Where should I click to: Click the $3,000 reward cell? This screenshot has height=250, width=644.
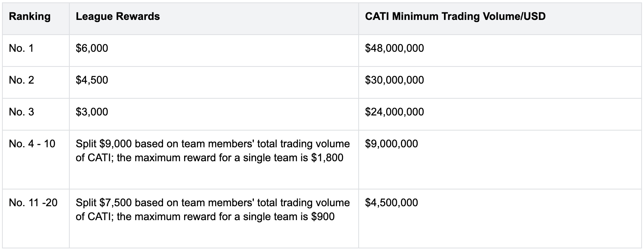click(92, 112)
